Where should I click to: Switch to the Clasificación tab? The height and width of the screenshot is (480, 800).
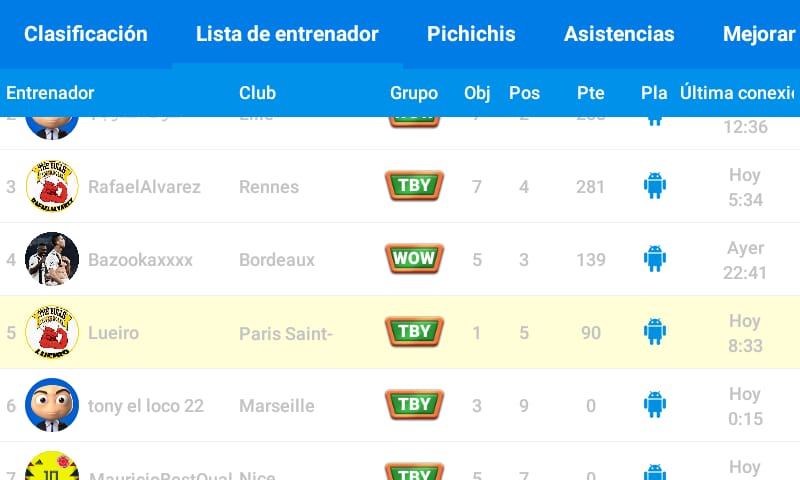click(x=86, y=34)
